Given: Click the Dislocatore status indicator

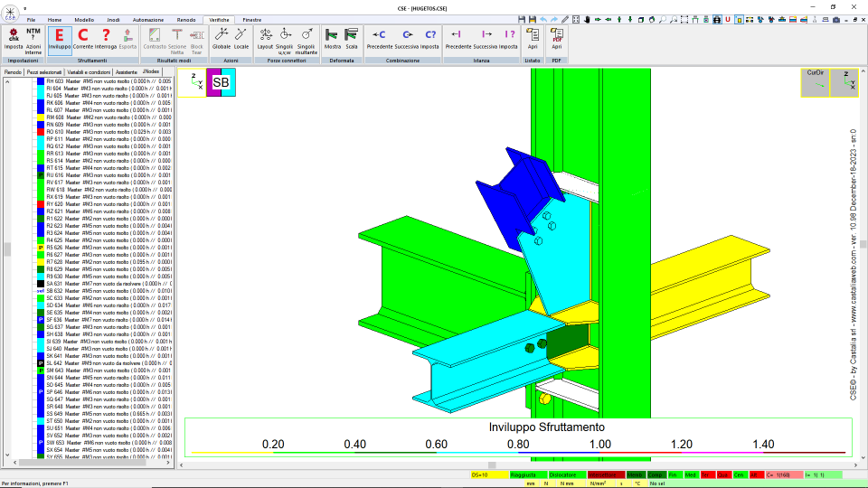Looking at the screenshot, I should click(x=568, y=474).
